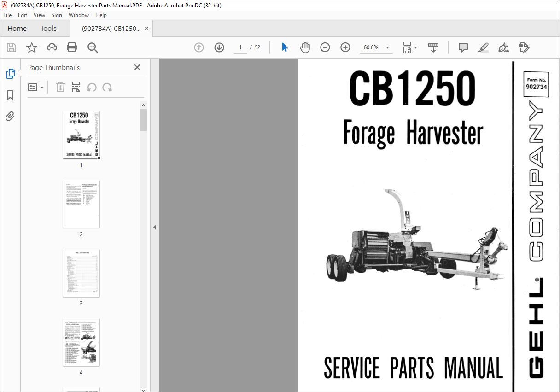Select the Highlight text tool
This screenshot has width=560, height=392.
483,47
